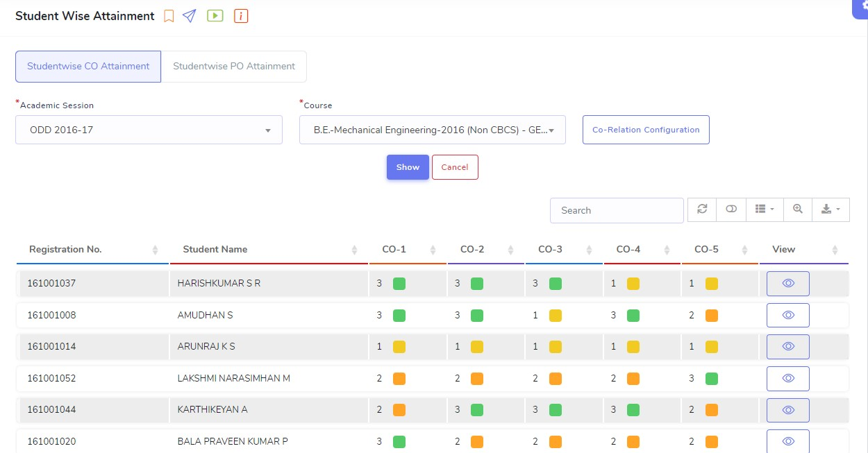Open the green video play icon
The width and height of the screenshot is (868, 453).
[215, 16]
